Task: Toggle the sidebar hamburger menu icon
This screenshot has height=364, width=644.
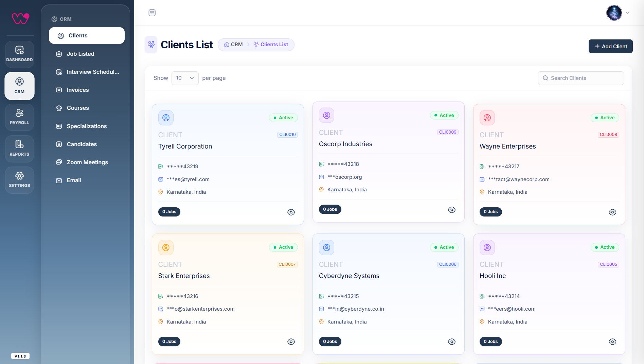Action: pos(152,13)
